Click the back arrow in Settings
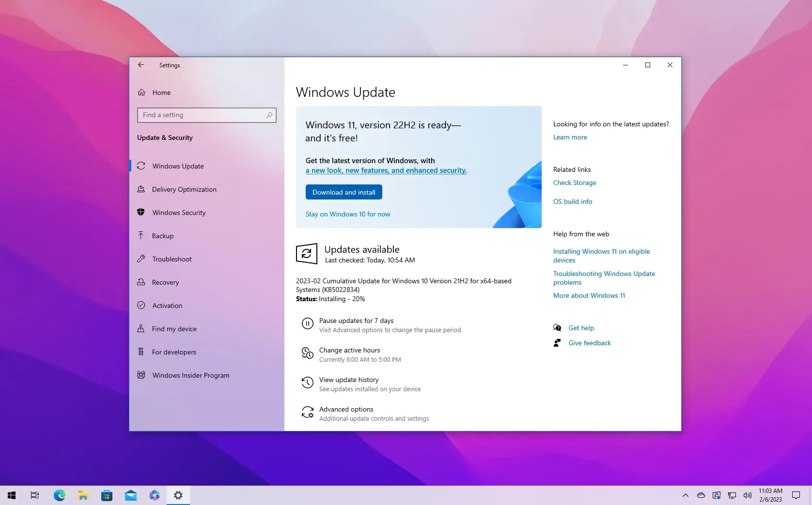This screenshot has width=812, height=505. point(141,65)
